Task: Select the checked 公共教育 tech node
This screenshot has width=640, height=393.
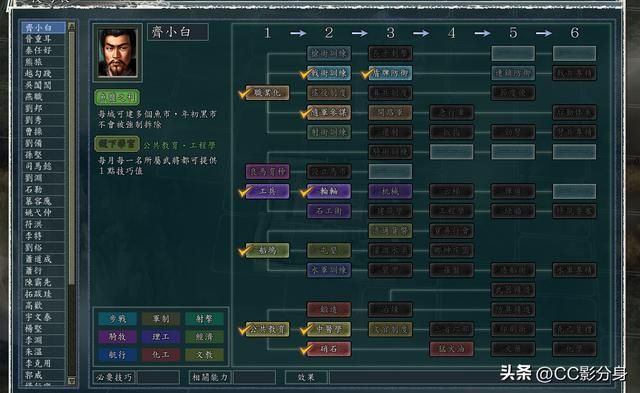Action: [267, 329]
